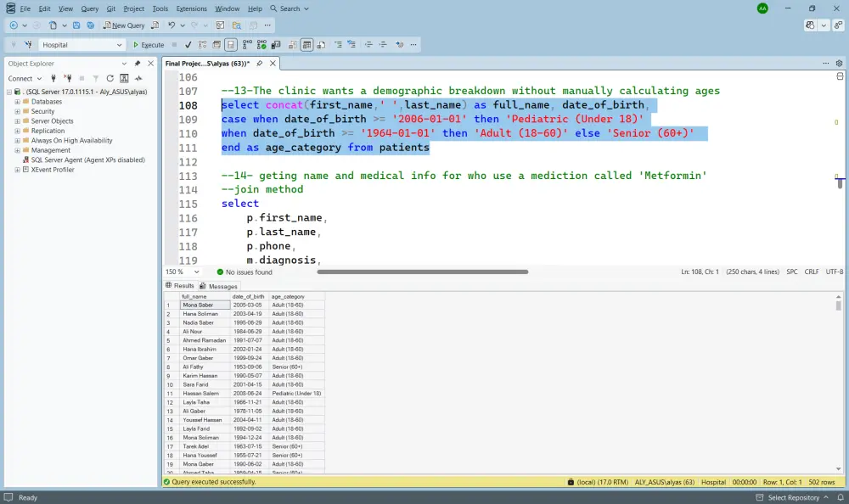Open a new file with the New File icon
Image resolution: width=849 pixels, height=504 pixels.
(53, 25)
